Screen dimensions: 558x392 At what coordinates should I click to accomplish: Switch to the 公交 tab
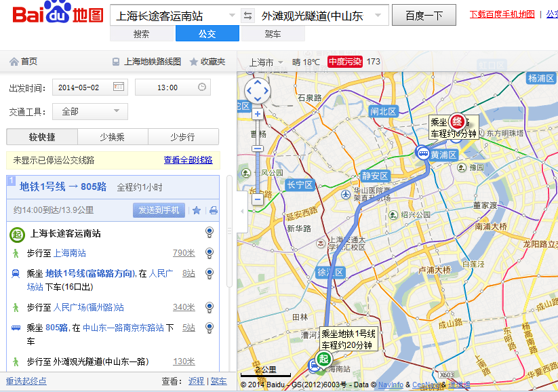pos(207,34)
